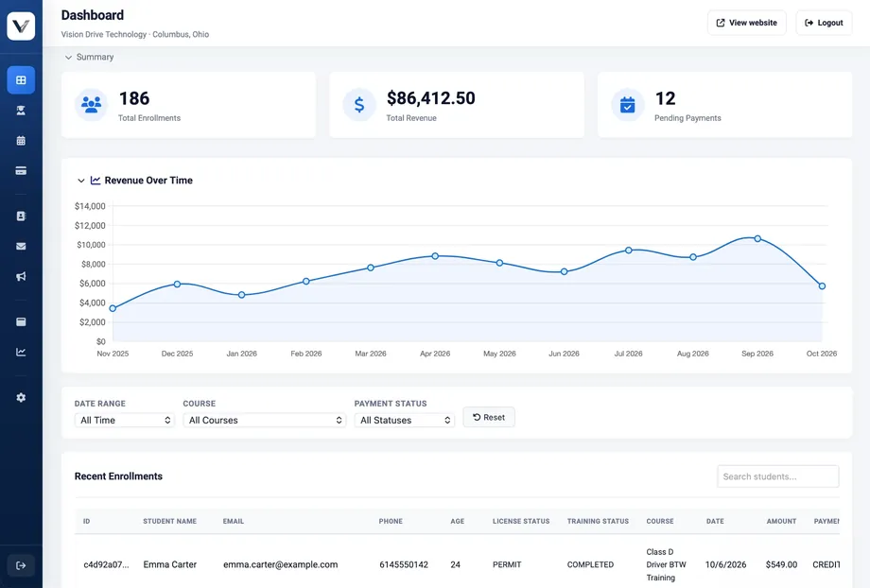
Task: Click the ID column header
Action: [x=87, y=522]
